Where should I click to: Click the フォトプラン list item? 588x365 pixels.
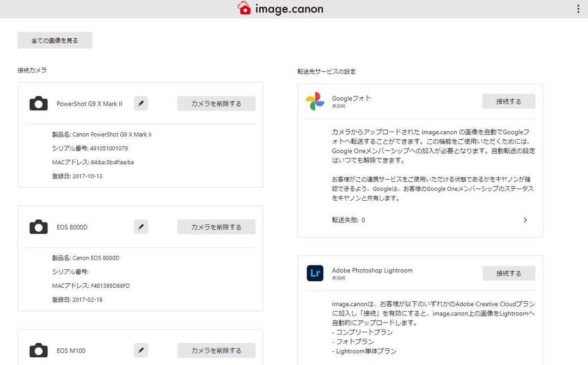pyautogui.click(x=353, y=342)
